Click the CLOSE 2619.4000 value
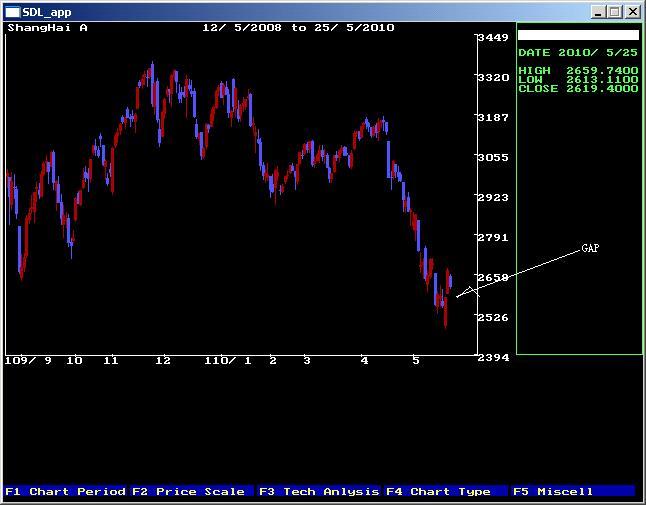This screenshot has height=505, width=646. (578, 89)
